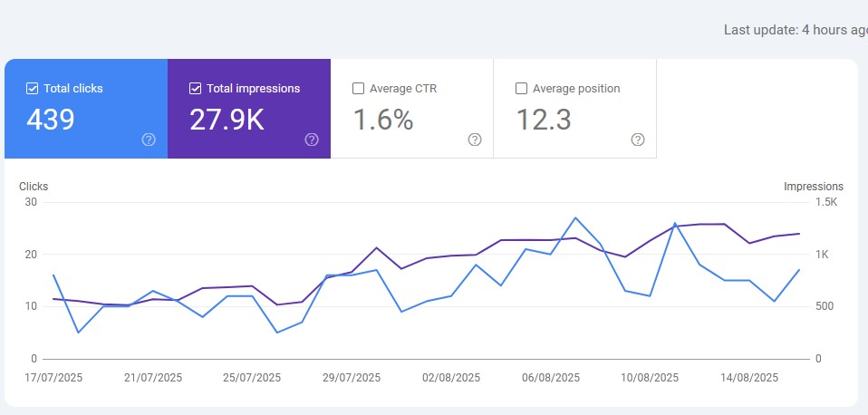This screenshot has height=415, width=868.
Task: Select the 14/08/2025 date label
Action: tap(750, 378)
